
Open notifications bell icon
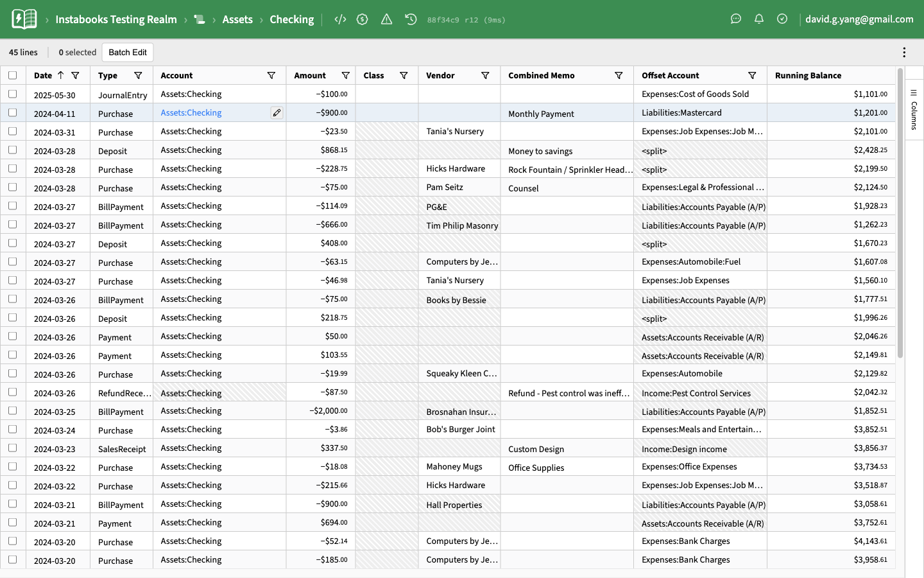(x=759, y=19)
